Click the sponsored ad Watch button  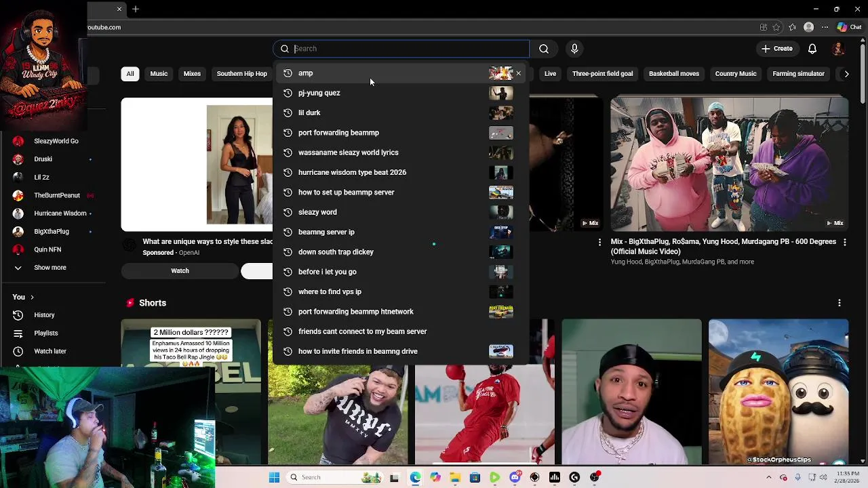(180, 271)
